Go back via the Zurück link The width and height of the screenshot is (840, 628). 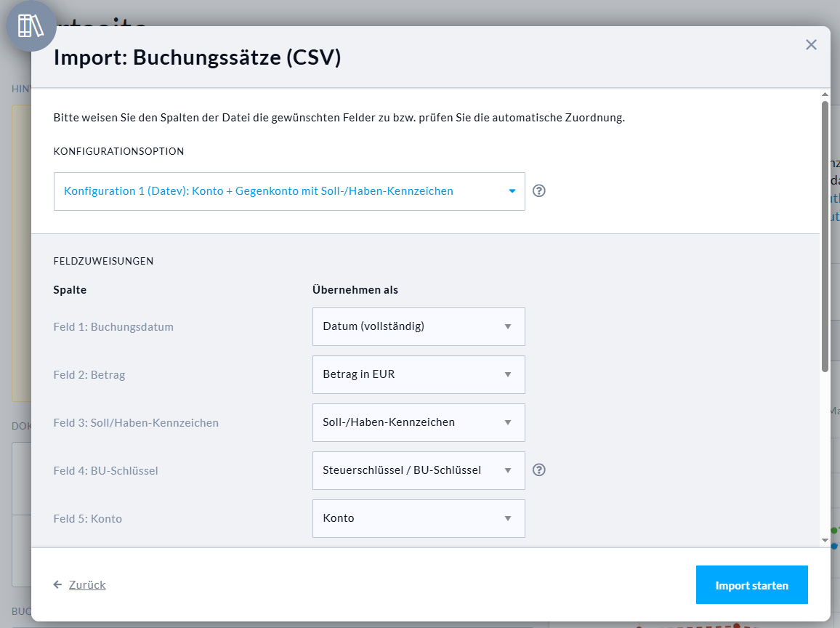pyautogui.click(x=87, y=584)
